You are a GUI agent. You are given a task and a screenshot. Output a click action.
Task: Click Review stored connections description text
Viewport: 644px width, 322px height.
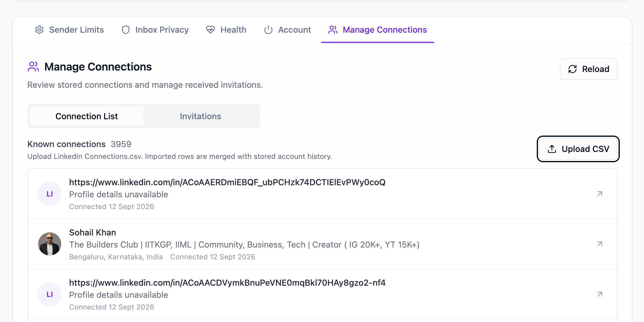click(x=145, y=85)
